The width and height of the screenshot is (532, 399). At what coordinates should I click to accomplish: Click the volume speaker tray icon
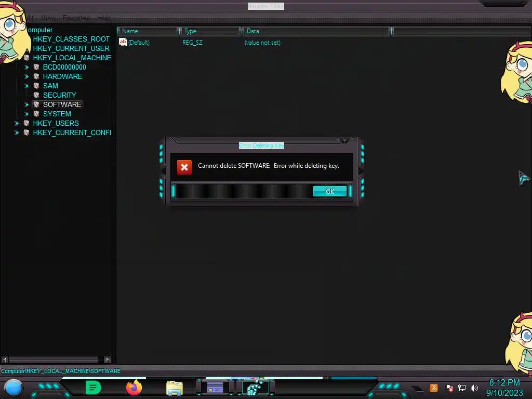[474, 388]
